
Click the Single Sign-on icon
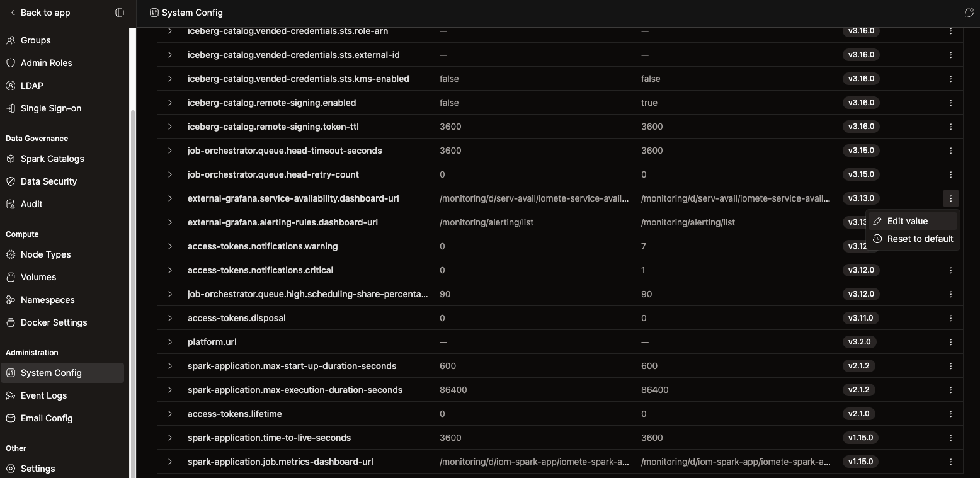(10, 108)
